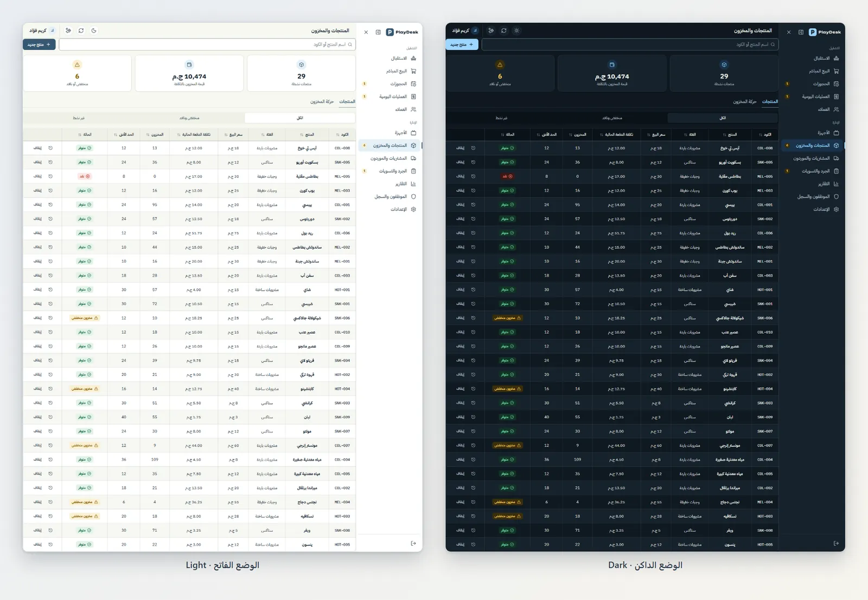This screenshot has height=600, width=868.
Task: Click the history icon for بيبسي, light window
Action: click(x=50, y=205)
